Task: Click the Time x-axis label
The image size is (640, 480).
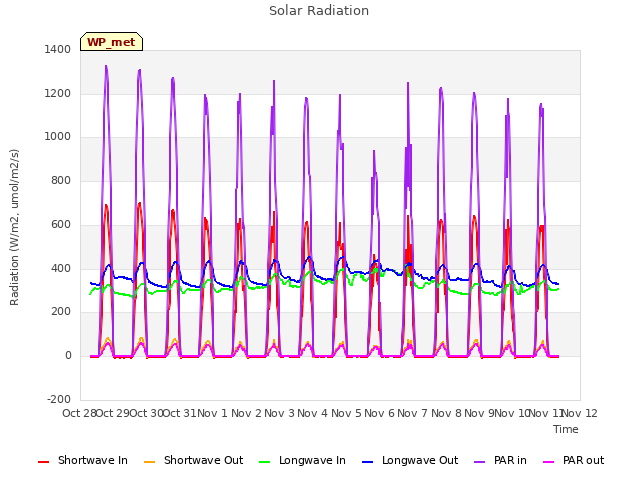Action: click(566, 429)
